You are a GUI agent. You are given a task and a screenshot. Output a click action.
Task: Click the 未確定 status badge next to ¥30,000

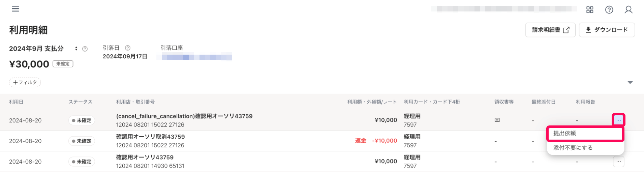pos(63,64)
